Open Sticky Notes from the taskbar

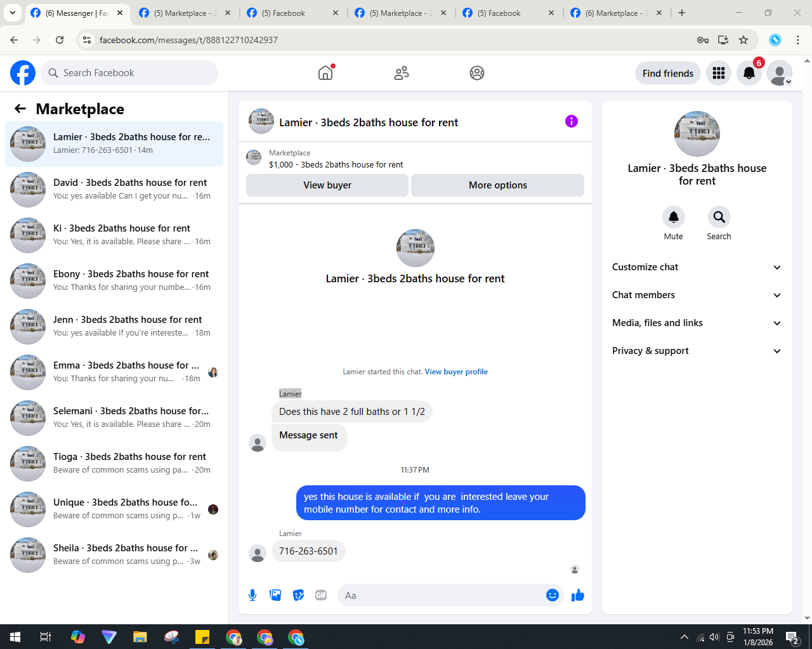coord(202,637)
